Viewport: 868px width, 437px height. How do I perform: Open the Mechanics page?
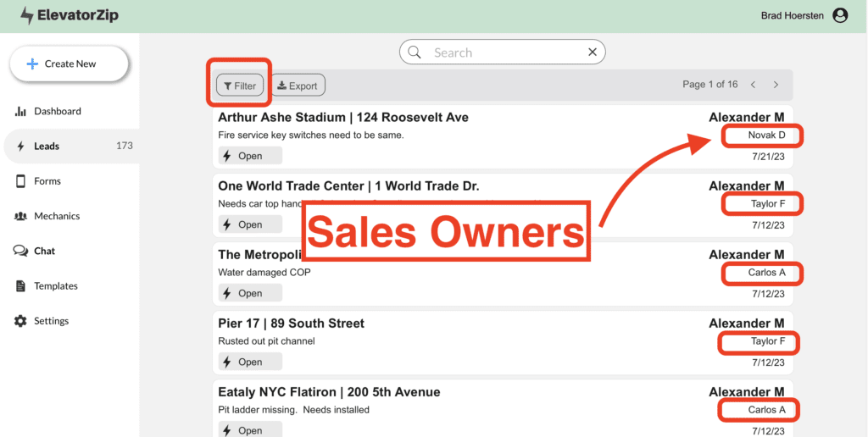click(57, 216)
